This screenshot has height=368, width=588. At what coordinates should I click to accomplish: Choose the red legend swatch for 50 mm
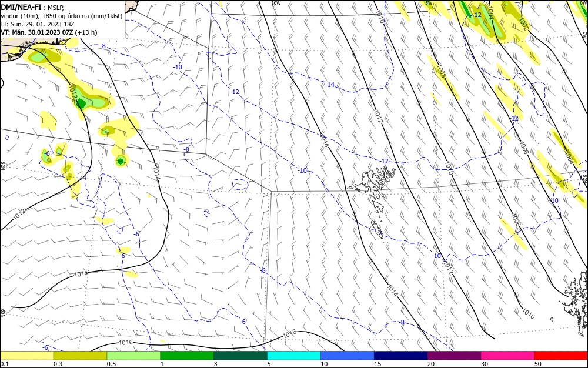point(561,356)
